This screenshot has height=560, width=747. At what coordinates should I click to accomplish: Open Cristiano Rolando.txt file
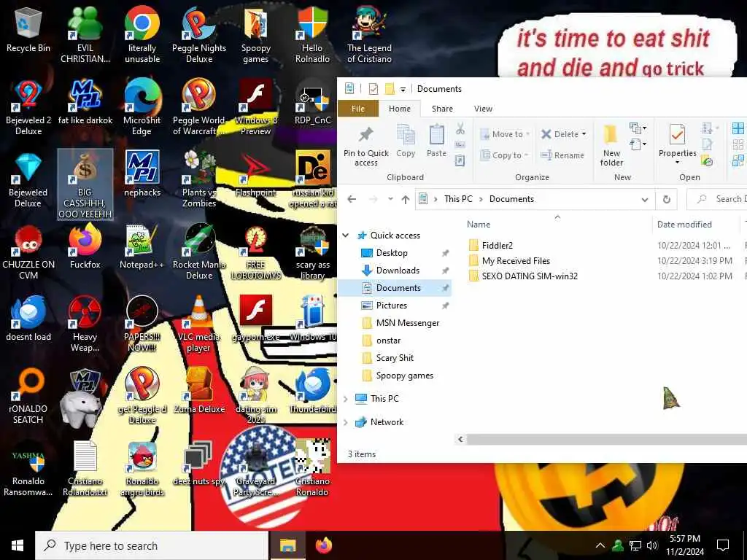point(85,469)
